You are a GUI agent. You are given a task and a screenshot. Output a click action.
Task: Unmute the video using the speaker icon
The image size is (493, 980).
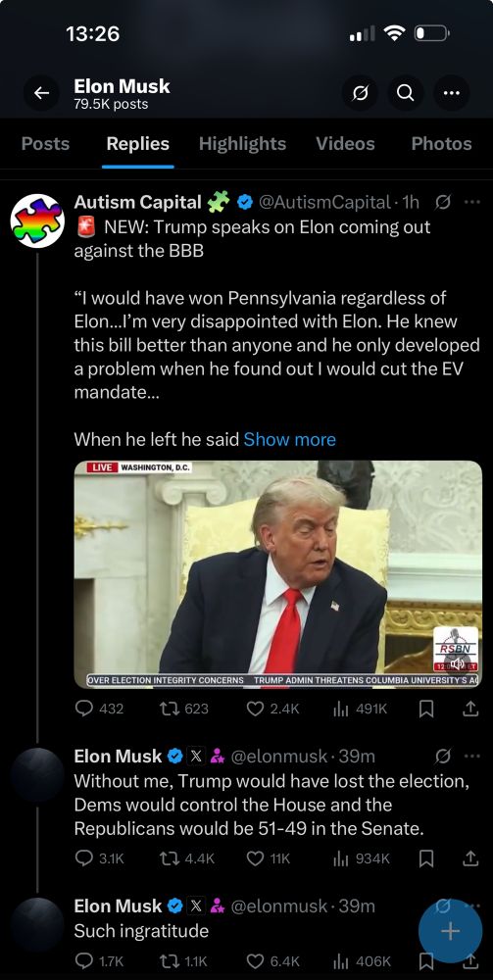point(458,663)
